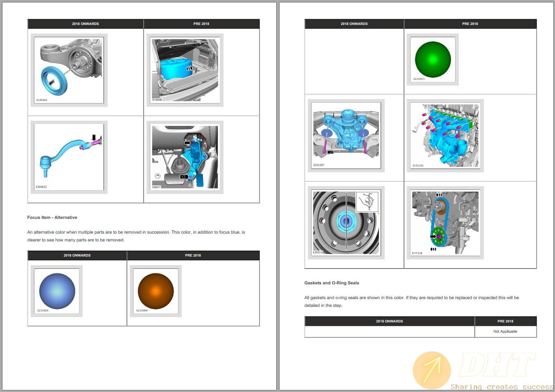Click the 'Not Applicable' table cell
Image resolution: width=555 pixels, height=392 pixels.
tap(505, 331)
